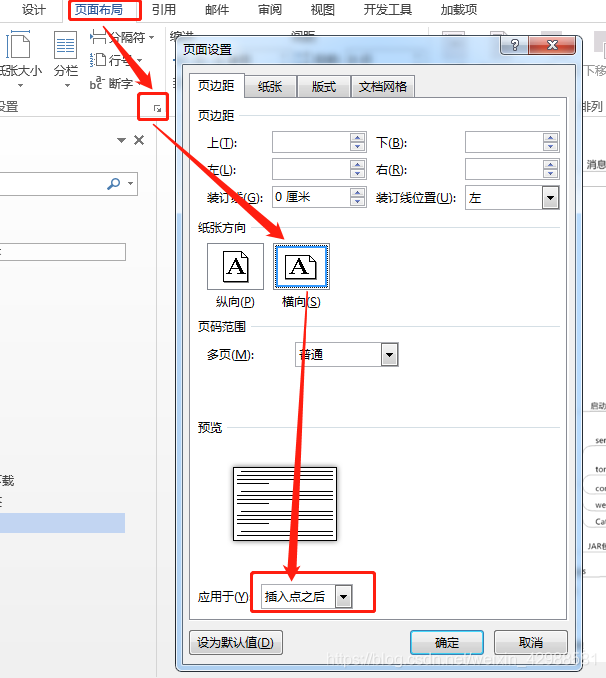This screenshot has height=678, width=606.
Task: Open the 开发工具 ribbon tab
Action: click(388, 10)
